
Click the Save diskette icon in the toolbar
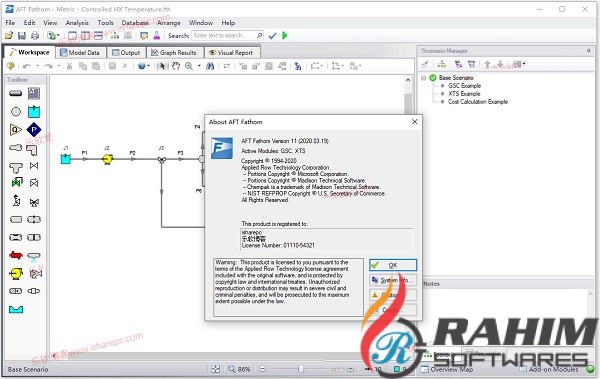22,36
